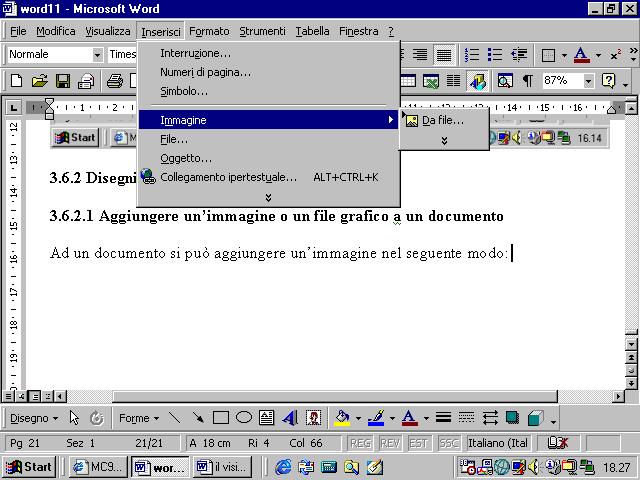This screenshot has width=640, height=480.
Task: Choose Interruzione from Inserisci menu
Action: 268,53
